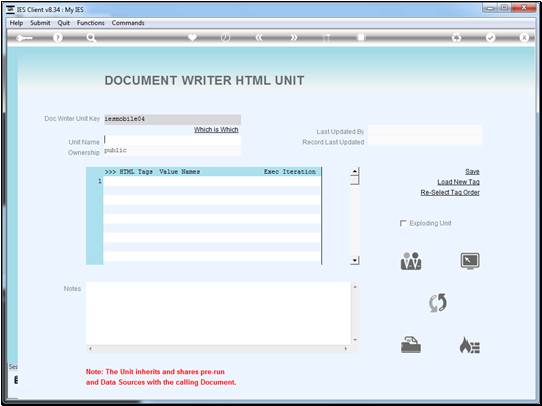Click the key icon in the toolbar

tap(24, 38)
